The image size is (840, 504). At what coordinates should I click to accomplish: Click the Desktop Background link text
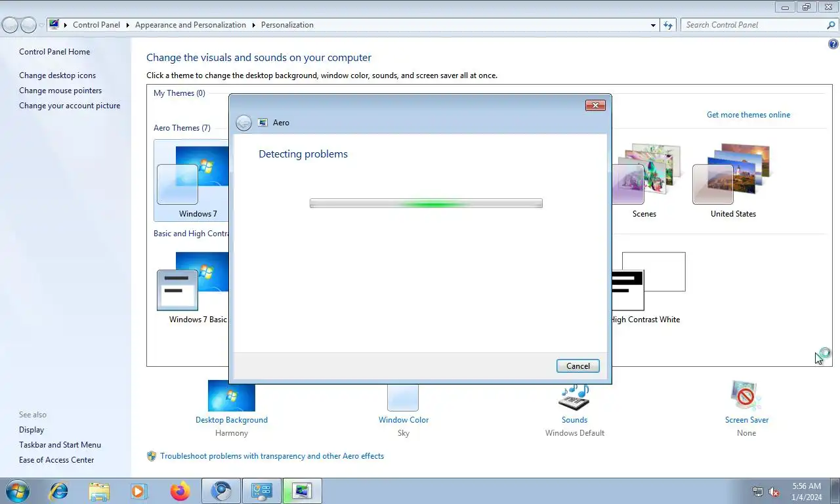tap(232, 420)
